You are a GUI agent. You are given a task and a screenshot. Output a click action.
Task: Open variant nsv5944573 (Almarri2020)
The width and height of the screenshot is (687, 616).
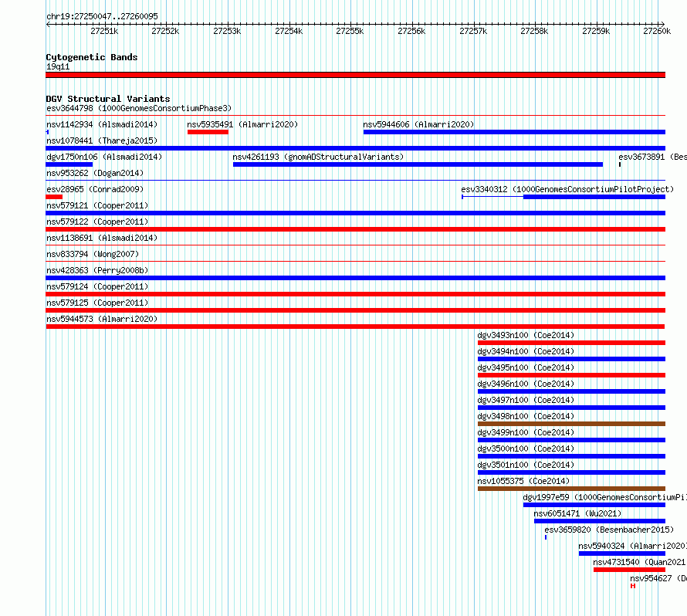102,319
